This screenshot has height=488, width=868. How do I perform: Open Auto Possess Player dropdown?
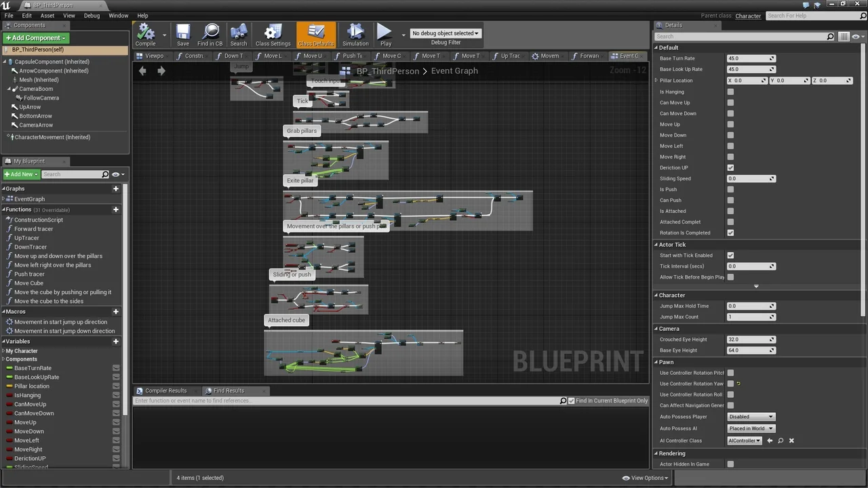(x=751, y=417)
